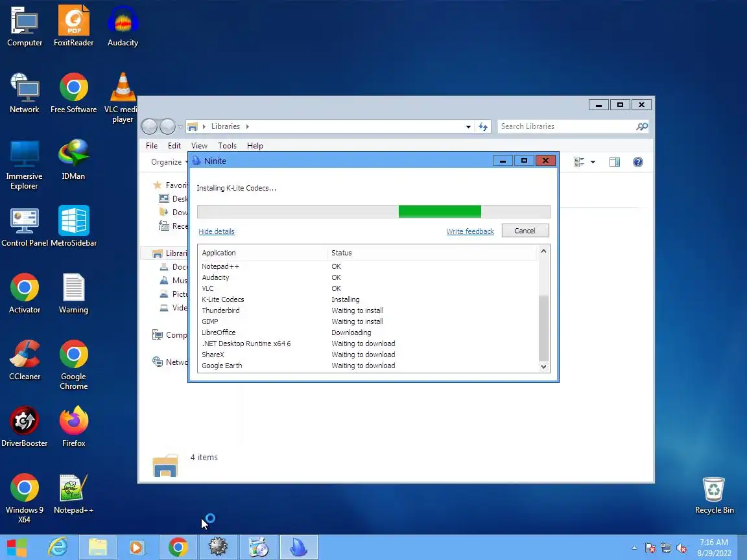Click the refresh button beside address bar

pos(483,126)
